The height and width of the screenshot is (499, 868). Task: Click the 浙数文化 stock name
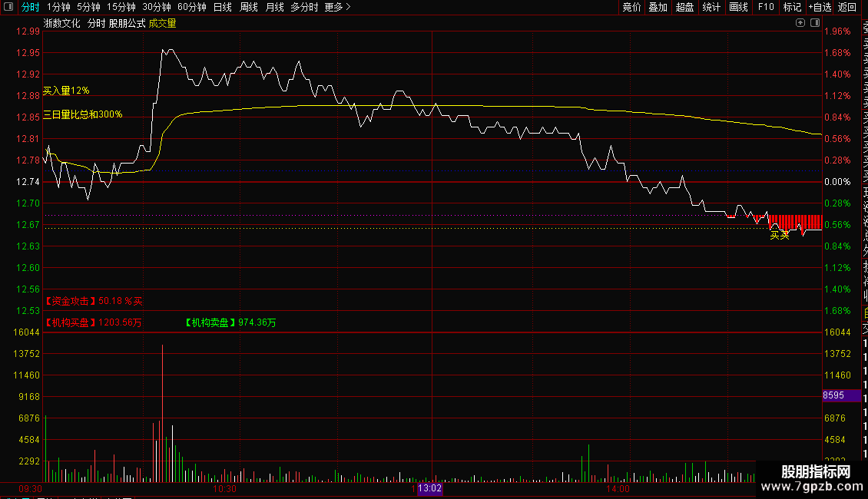(62, 23)
